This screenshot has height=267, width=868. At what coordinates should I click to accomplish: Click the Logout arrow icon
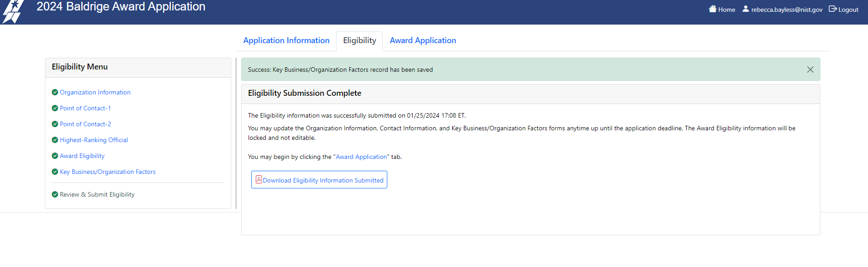pyautogui.click(x=833, y=9)
